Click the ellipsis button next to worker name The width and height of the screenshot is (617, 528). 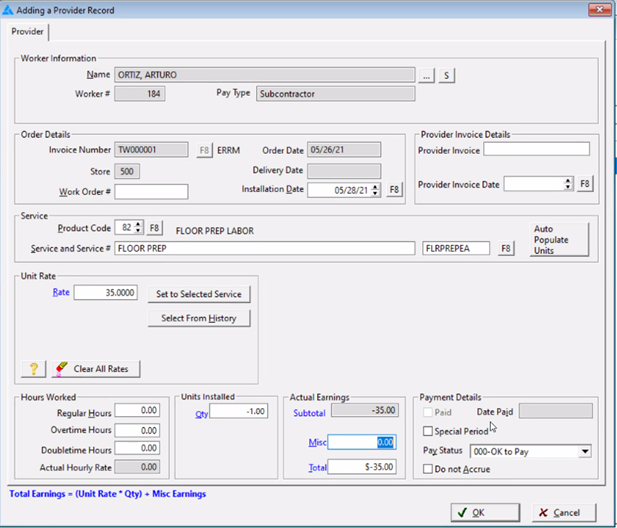click(x=426, y=75)
